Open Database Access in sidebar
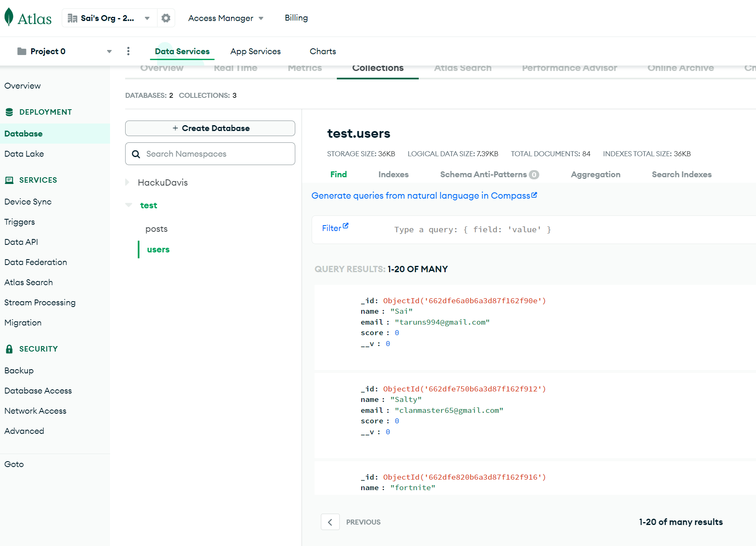The height and width of the screenshot is (546, 756). click(x=38, y=391)
